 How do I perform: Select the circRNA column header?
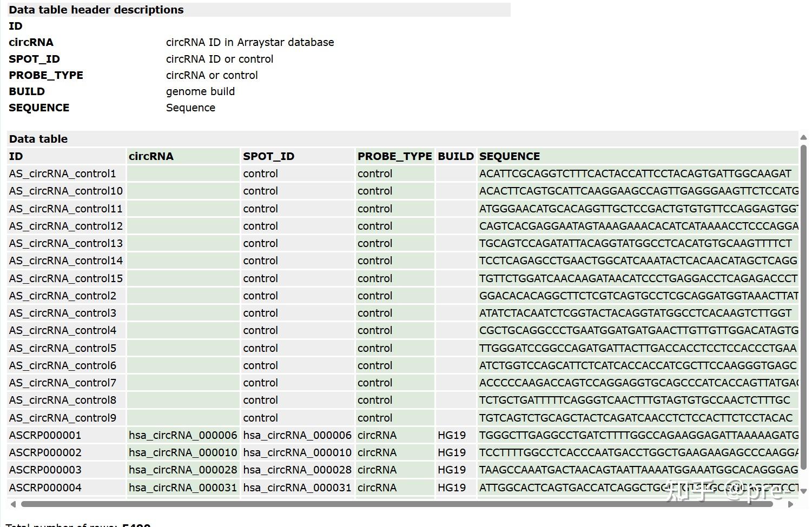pos(151,156)
